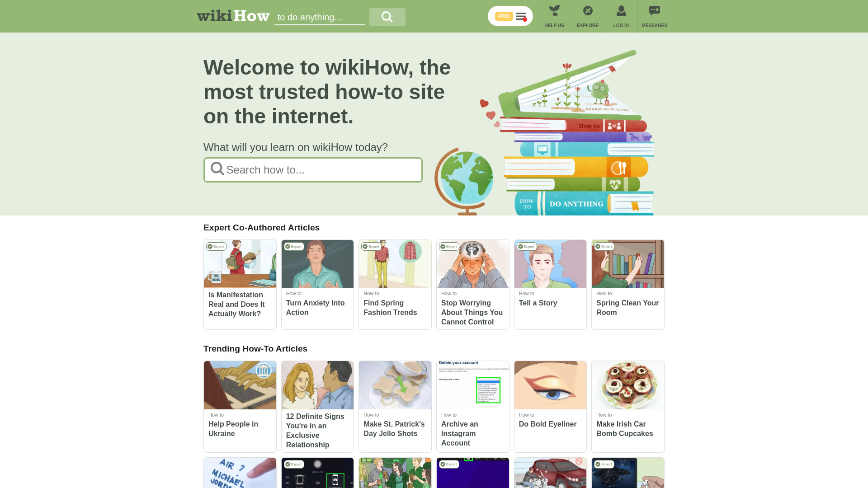
Task: Click the header search magnifier button
Action: coord(387,17)
